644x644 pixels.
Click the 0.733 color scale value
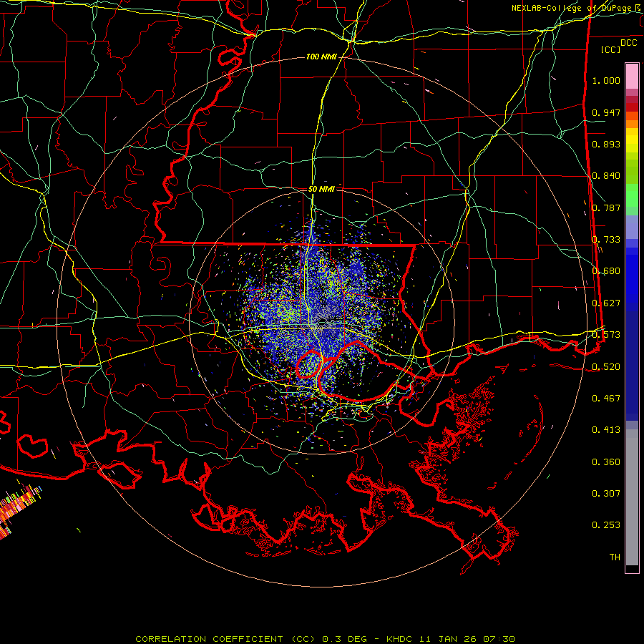click(606, 240)
